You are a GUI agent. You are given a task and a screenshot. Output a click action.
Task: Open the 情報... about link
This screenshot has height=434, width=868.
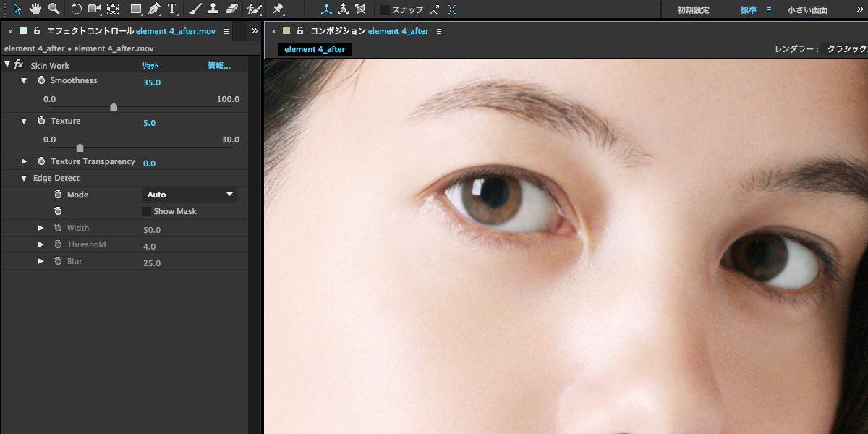tap(218, 66)
